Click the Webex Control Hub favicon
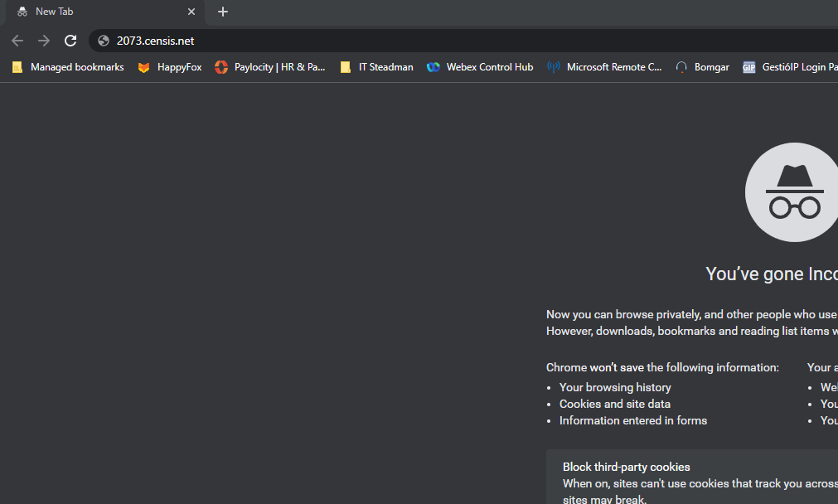This screenshot has width=838, height=504. click(x=434, y=67)
